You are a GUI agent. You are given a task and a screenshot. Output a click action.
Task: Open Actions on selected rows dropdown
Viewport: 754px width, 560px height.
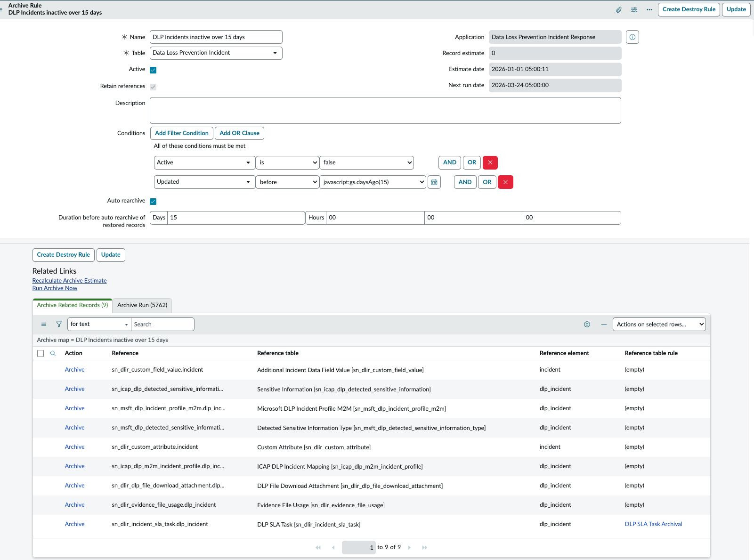click(659, 325)
